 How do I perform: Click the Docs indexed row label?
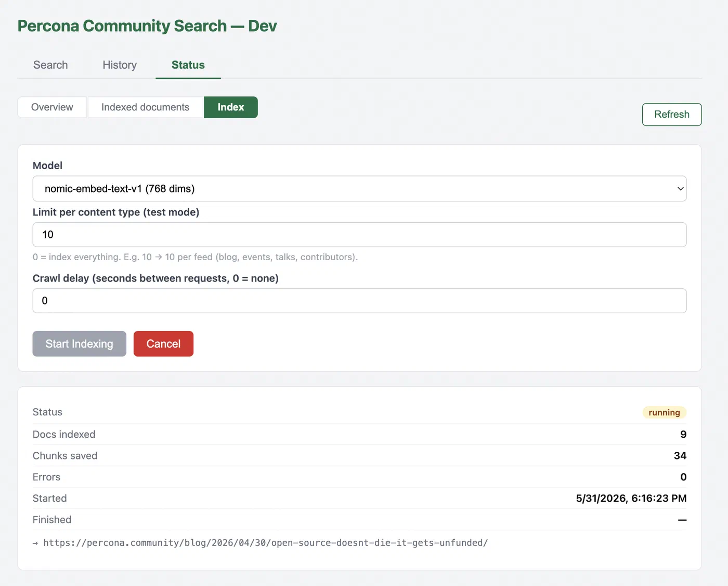pyautogui.click(x=64, y=435)
